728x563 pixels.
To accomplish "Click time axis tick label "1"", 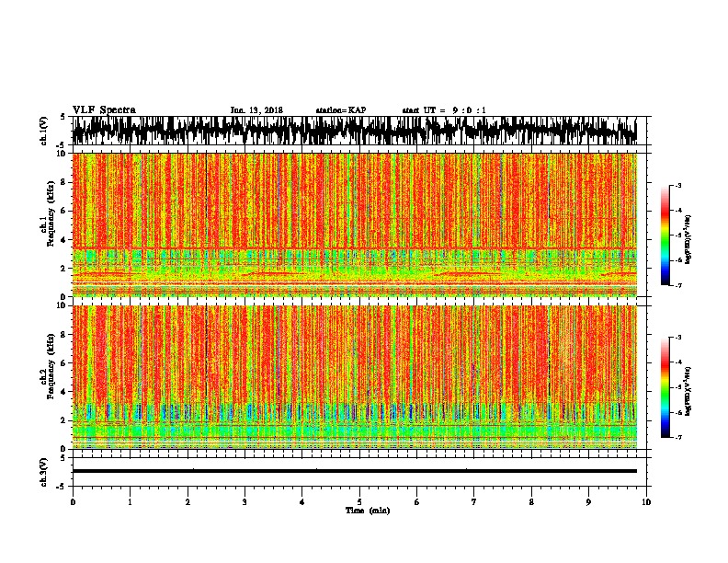I will coord(130,502).
